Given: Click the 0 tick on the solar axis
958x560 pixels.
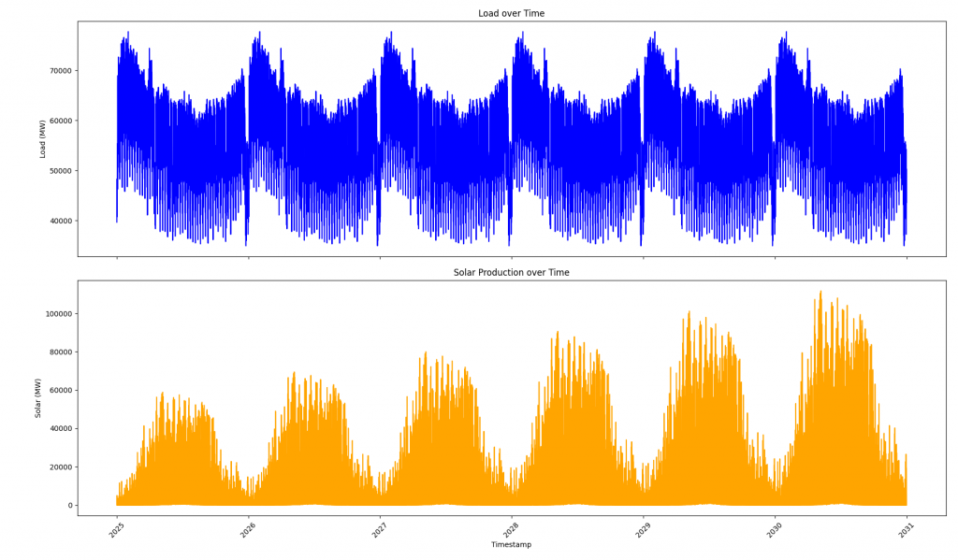Looking at the screenshot, I should (x=70, y=506).
